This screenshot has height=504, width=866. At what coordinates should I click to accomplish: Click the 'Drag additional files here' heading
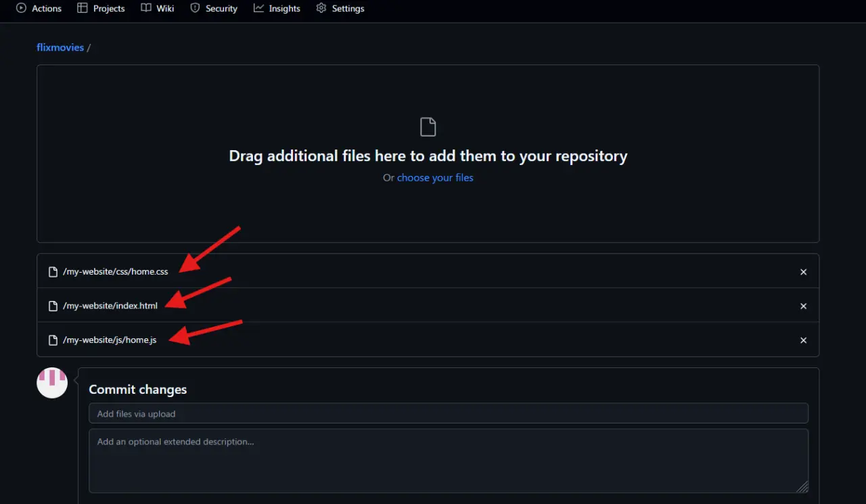428,156
